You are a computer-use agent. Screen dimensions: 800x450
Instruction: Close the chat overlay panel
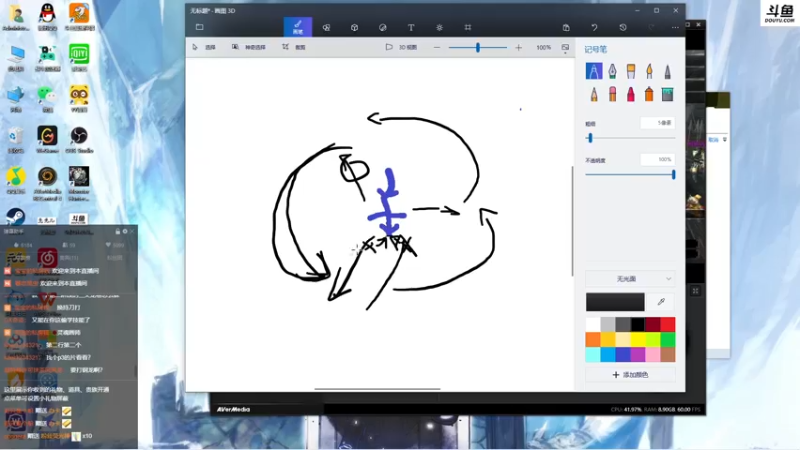132,232
